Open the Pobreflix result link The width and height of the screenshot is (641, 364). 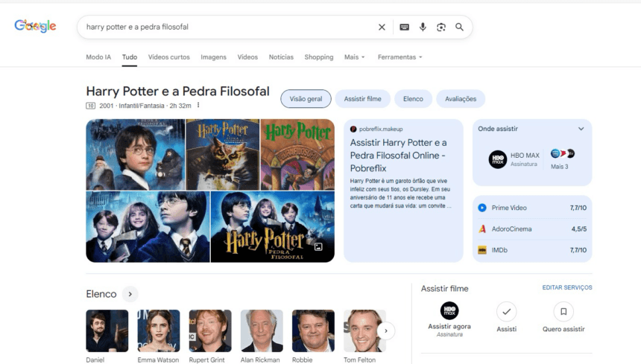coord(398,155)
